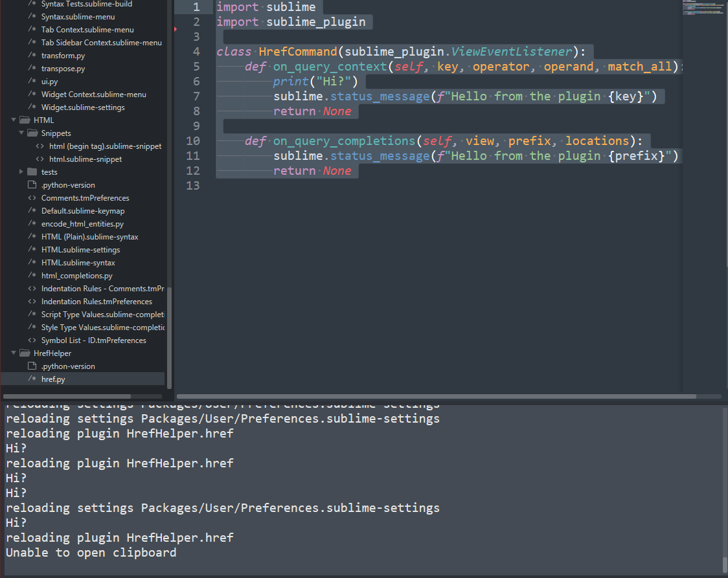Click the Snippets folder icon

tap(32, 133)
